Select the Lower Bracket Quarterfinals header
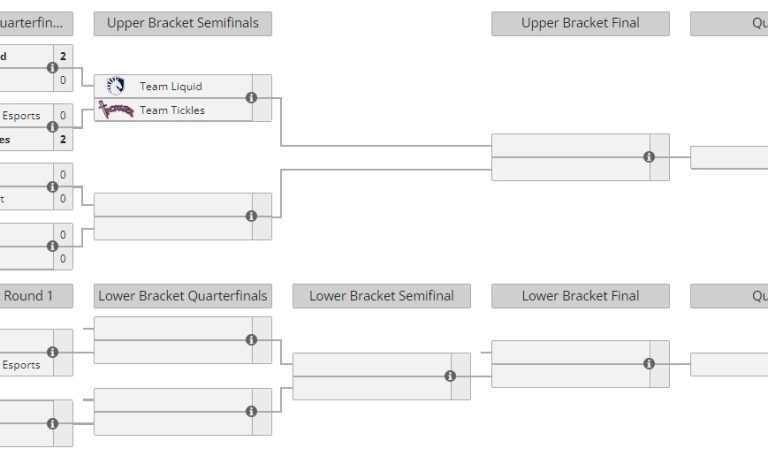 click(182, 296)
